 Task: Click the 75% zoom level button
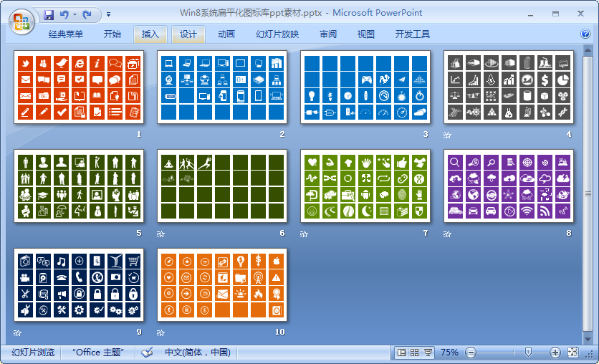[449, 352]
